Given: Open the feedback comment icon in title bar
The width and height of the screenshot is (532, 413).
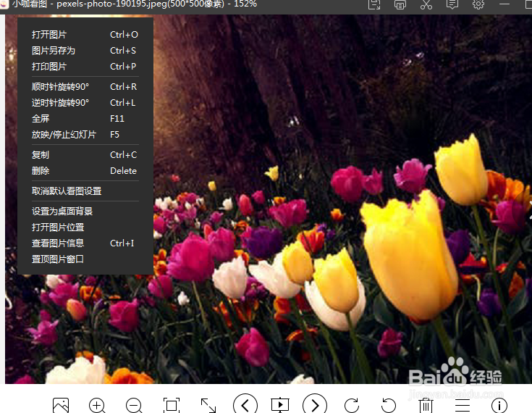Looking at the screenshot, I should click(x=452, y=4).
